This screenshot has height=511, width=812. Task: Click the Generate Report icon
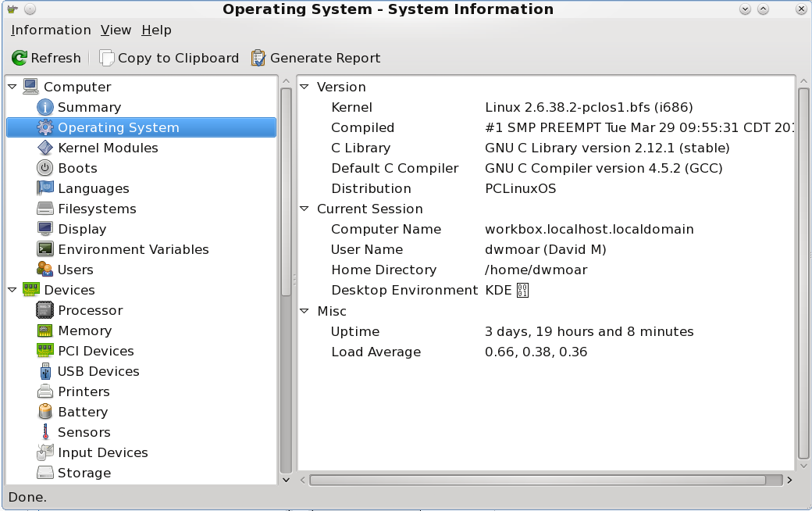pos(258,58)
